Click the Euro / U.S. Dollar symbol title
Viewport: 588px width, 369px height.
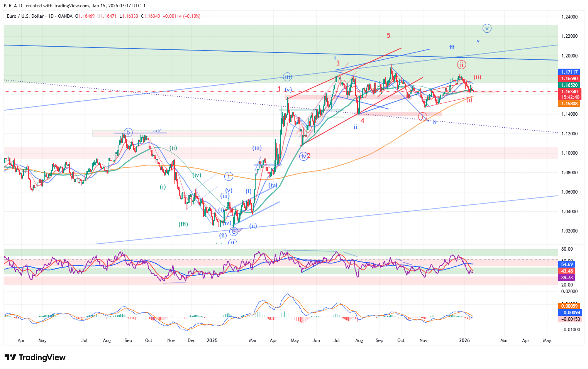point(25,16)
